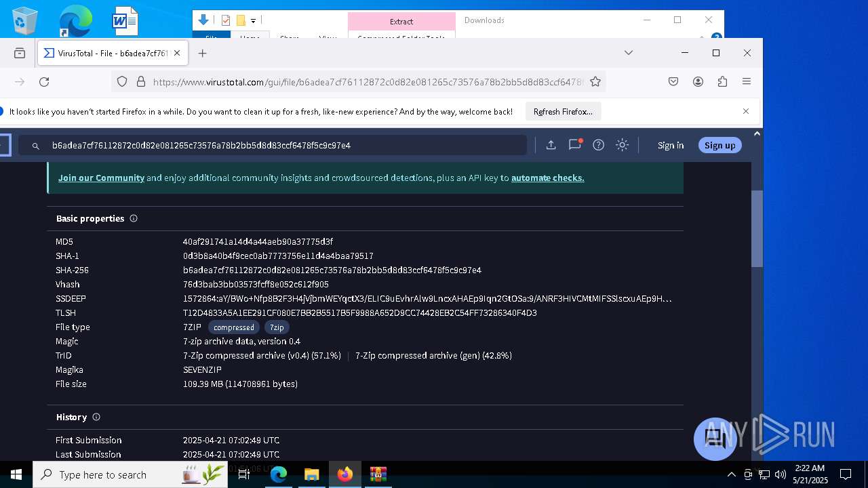Screen dimensions: 868x488
Task: Click Properties checkmark icon in Explorer title bar
Action: coord(226,20)
